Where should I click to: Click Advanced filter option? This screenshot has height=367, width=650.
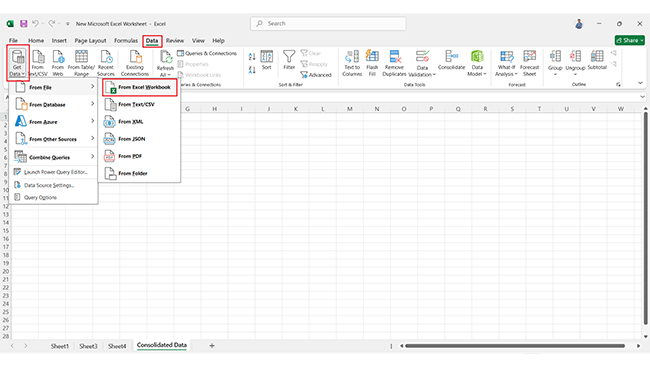point(316,75)
